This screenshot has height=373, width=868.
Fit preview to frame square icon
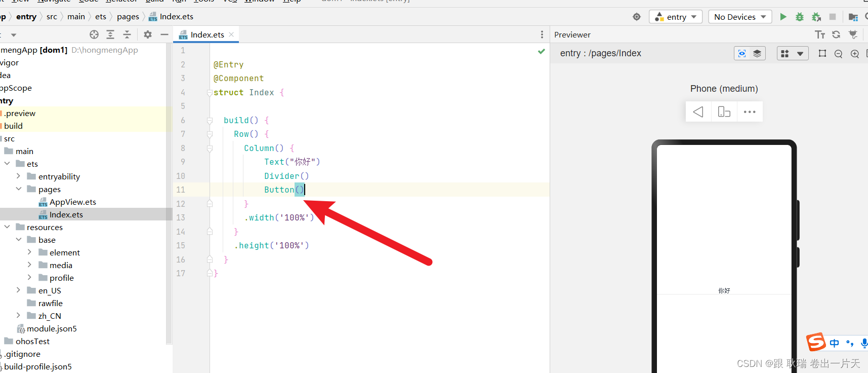(x=822, y=53)
